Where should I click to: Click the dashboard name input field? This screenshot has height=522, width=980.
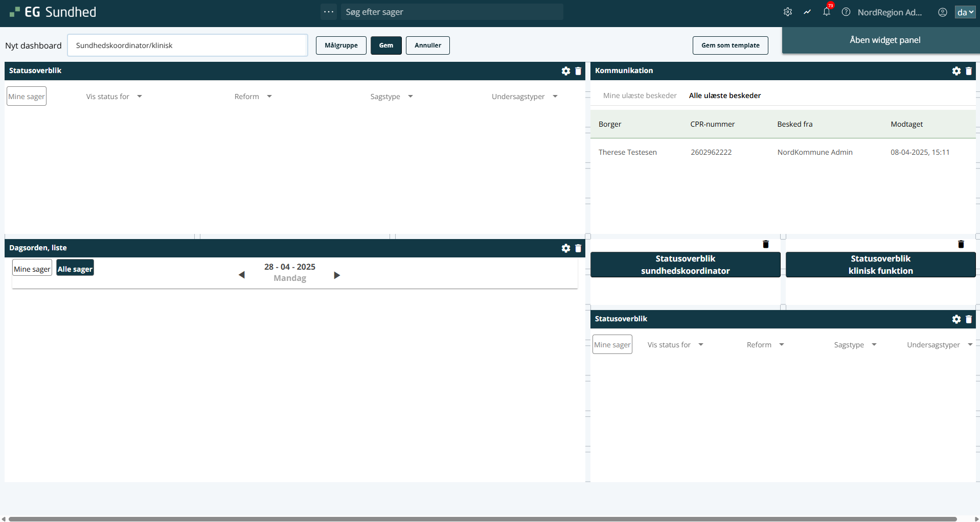pyautogui.click(x=188, y=45)
